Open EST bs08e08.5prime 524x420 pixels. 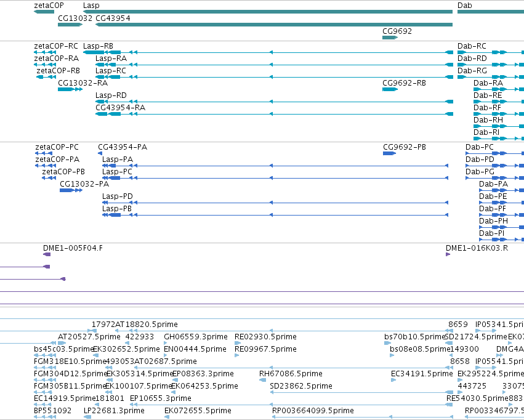420,349
